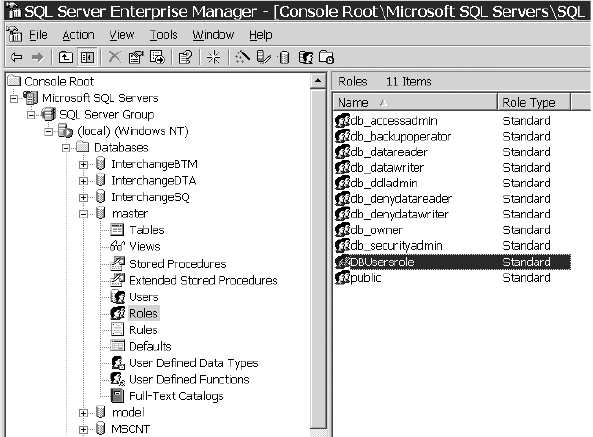Expand the MSCNT database node
The width and height of the screenshot is (593, 437).
pos(83,429)
